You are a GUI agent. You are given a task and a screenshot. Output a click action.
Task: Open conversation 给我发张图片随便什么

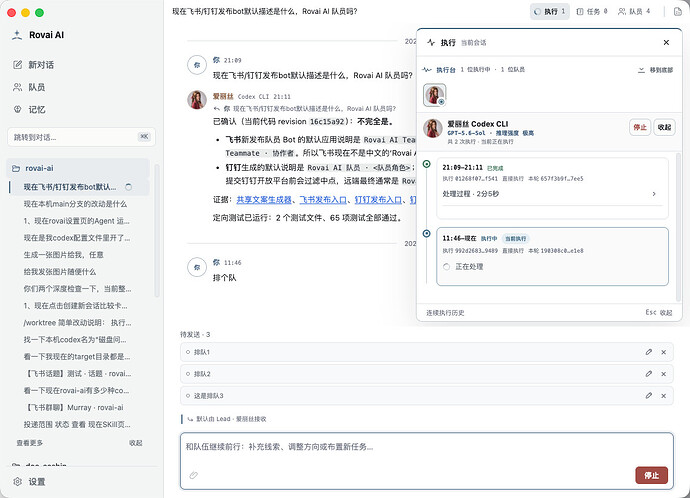pos(60,272)
